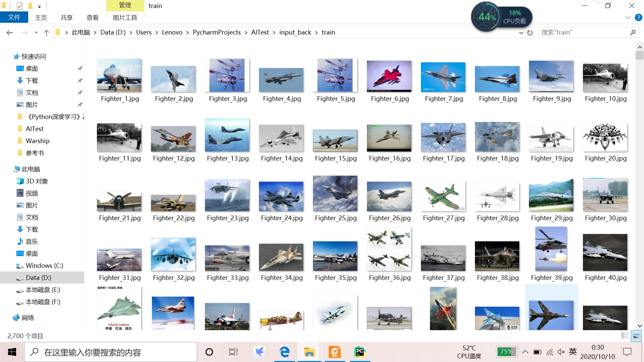
Task: Expand the ribbon with chevron arrow
Action: tap(628, 17)
